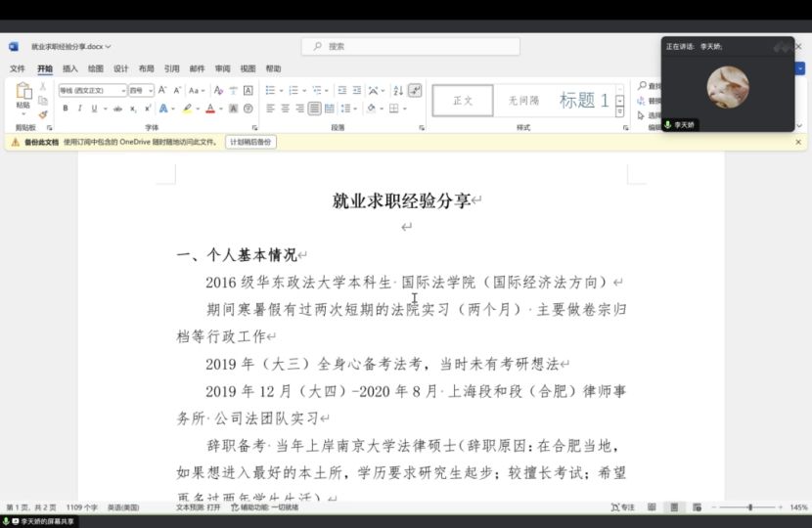Click the increase font size icon
Image resolution: width=812 pixels, height=528 pixels.
[162, 90]
